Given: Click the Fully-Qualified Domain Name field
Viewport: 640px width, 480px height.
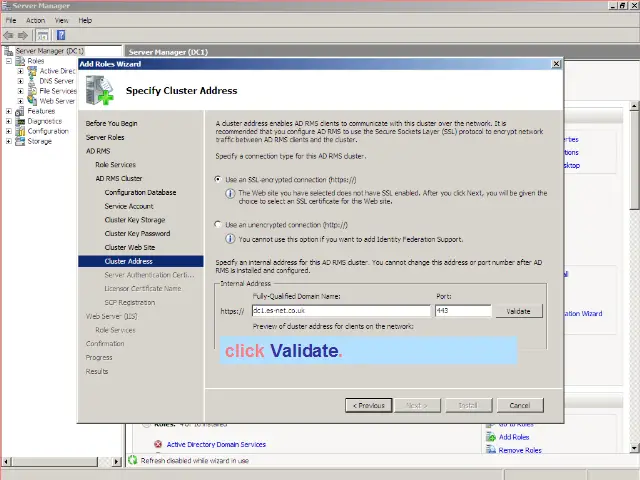Looking at the screenshot, I should 341,311.
